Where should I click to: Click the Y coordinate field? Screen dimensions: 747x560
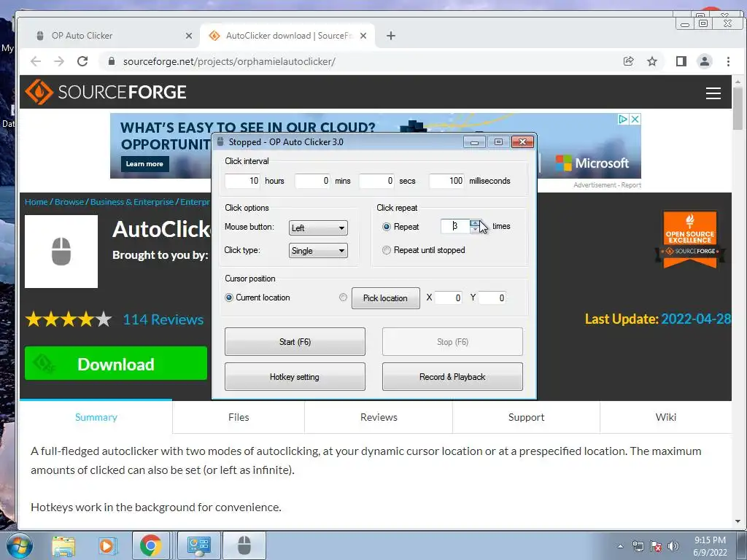point(492,298)
